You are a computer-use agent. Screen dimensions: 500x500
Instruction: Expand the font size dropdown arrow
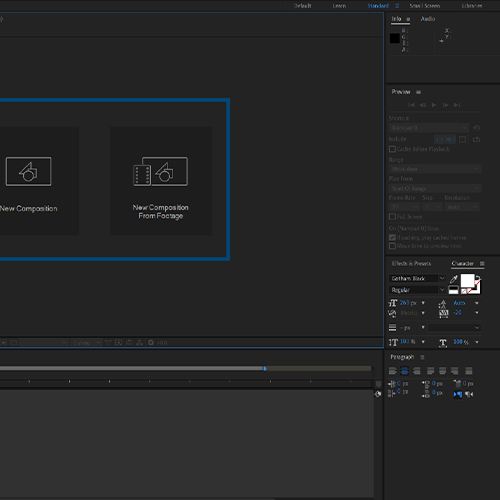(423, 303)
